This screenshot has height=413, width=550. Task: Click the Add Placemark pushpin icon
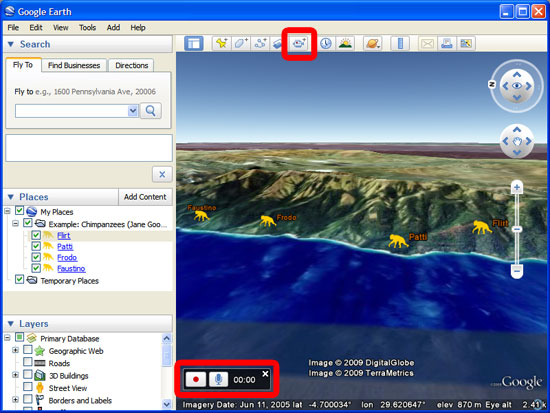click(x=222, y=44)
